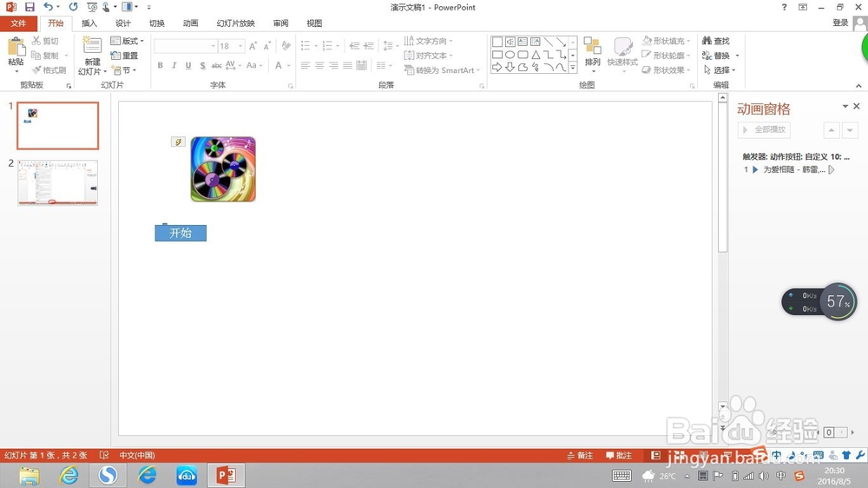Click the increase indent icon
Screen dimensions: 868x488
[x=369, y=45]
